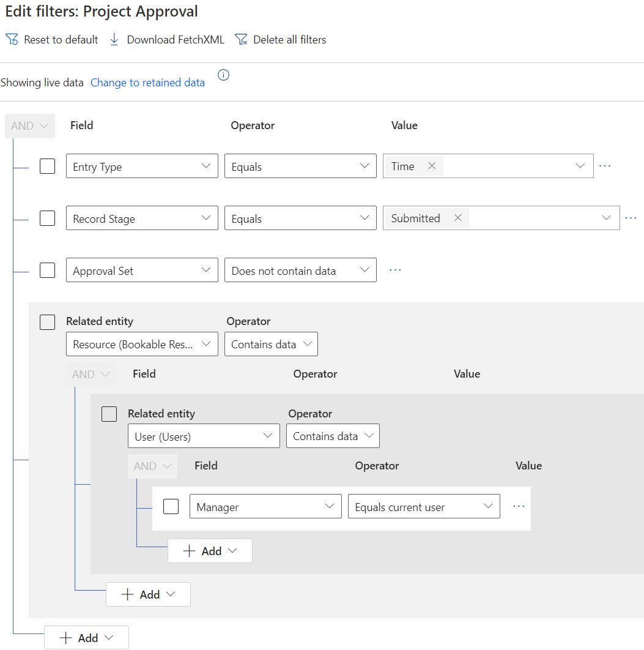The image size is (644, 650).
Task: Open the User (Users) entity dropdown
Action: 204,436
